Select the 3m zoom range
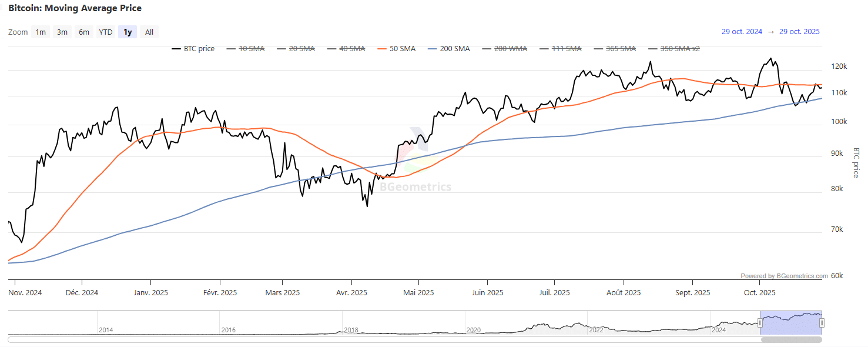Screen dimensions: 868x347 click(x=62, y=32)
